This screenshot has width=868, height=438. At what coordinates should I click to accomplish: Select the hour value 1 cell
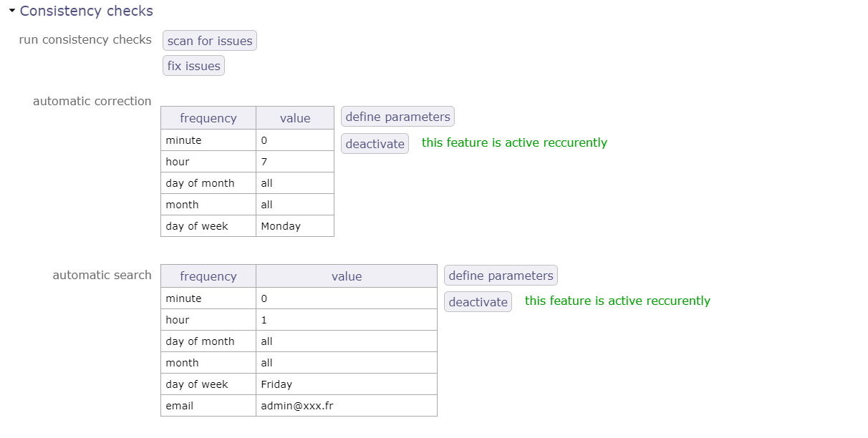pos(346,320)
